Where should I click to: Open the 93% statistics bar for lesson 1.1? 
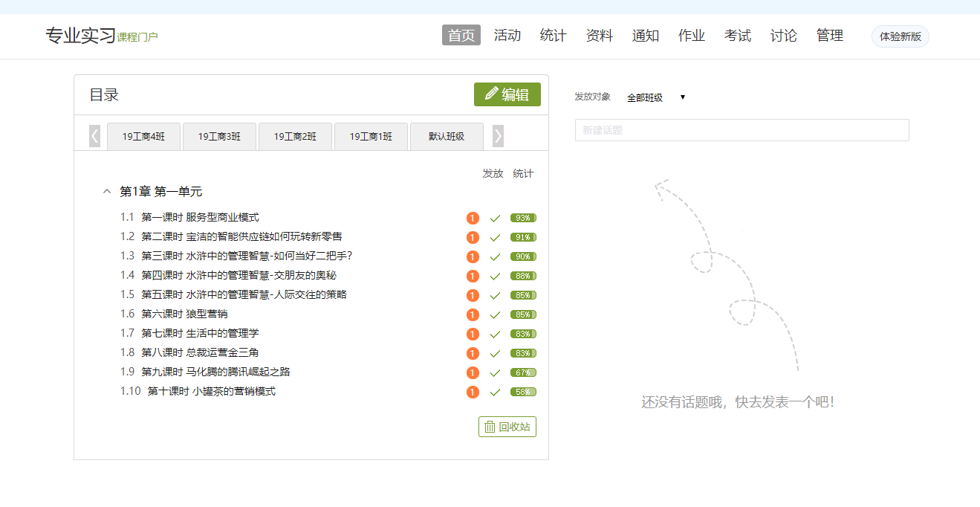(x=523, y=218)
